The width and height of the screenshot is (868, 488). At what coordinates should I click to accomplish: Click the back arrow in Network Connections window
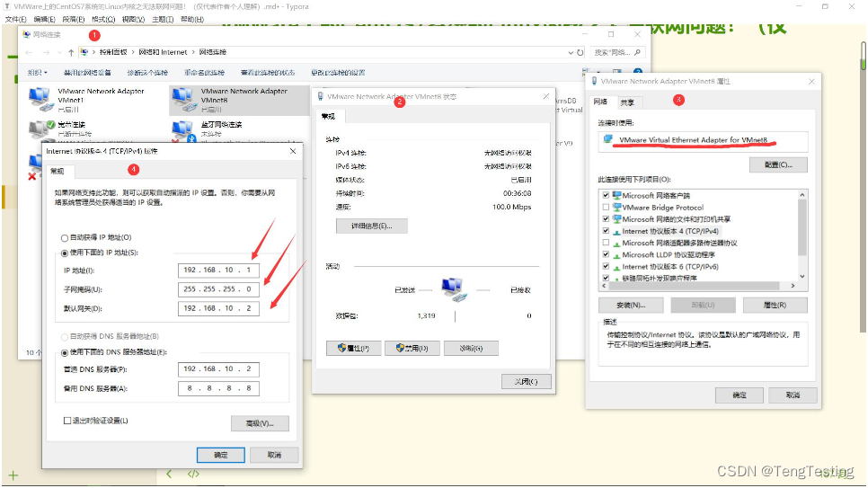click(28, 53)
